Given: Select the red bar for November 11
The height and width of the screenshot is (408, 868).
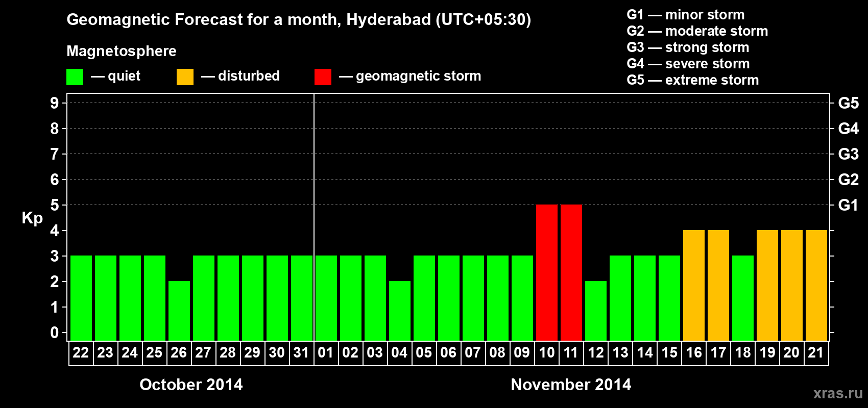Looking at the screenshot, I should coord(571,272).
